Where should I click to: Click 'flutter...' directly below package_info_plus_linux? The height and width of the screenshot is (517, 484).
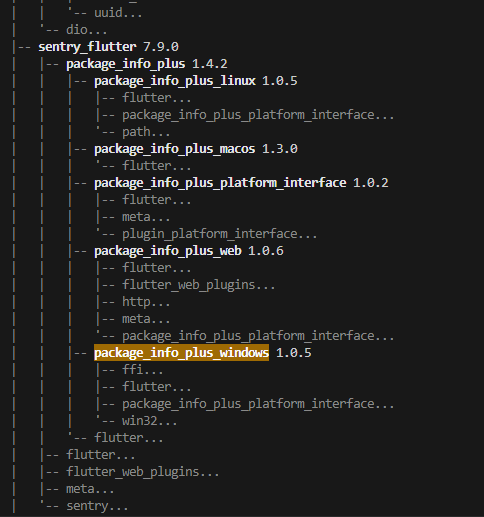(x=157, y=98)
